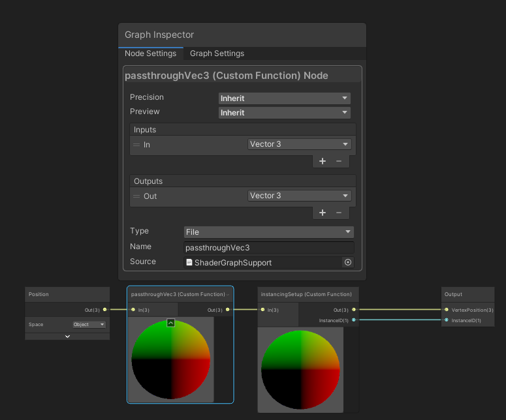Open the Precision dropdown
The width and height of the screenshot is (506, 420).
coord(284,98)
